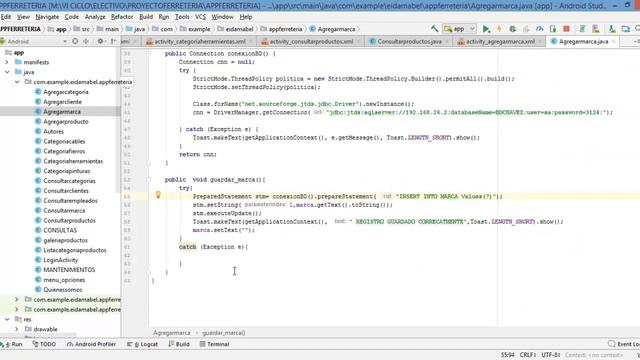This screenshot has width=640, height=360.
Task: Open the Navigate menu
Action: (47, 17)
